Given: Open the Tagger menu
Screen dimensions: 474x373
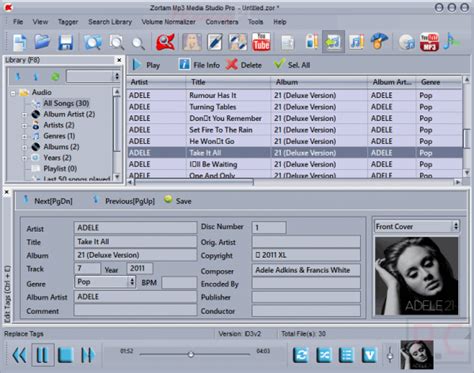Looking at the screenshot, I should (x=68, y=22).
